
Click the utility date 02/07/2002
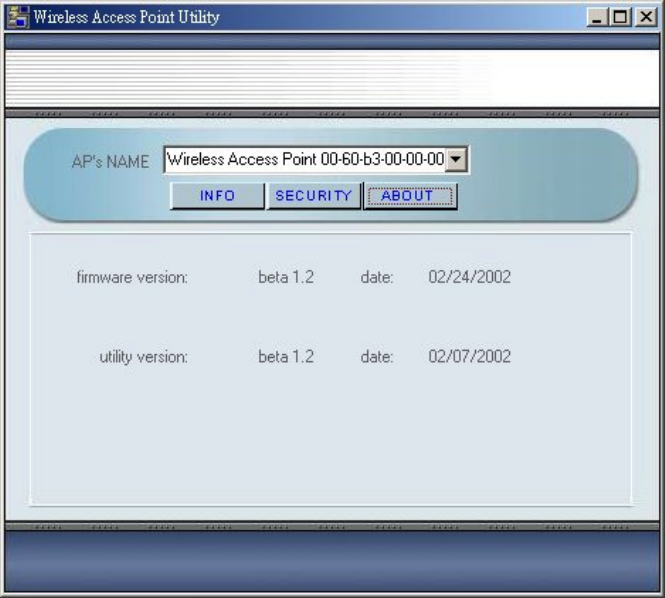469,357
